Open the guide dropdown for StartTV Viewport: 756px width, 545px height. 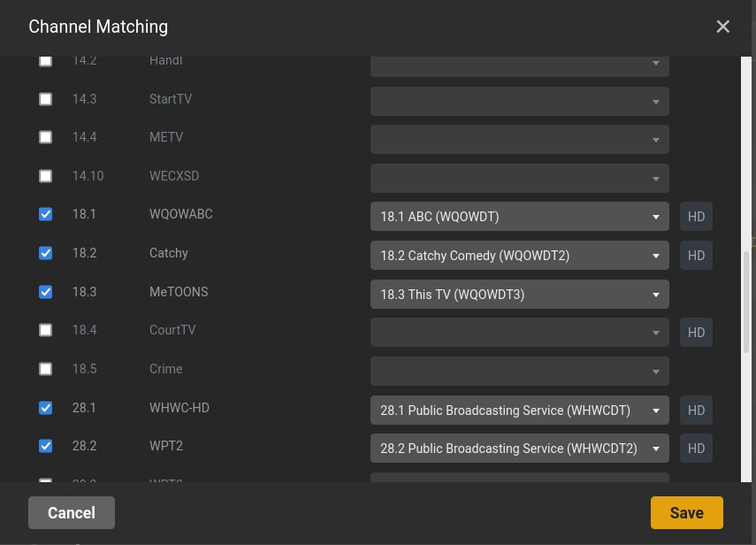point(520,101)
